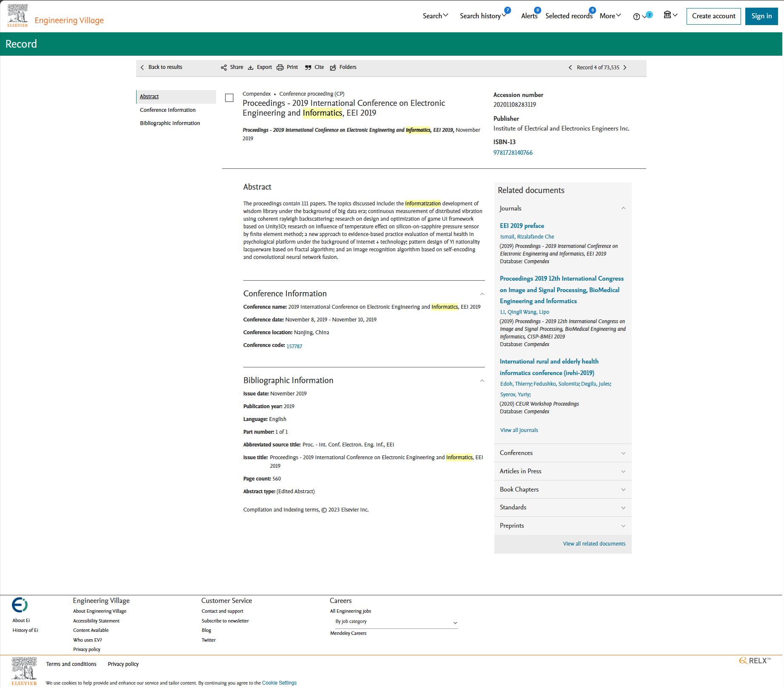Click the Ei logo in footer

[x=20, y=605]
